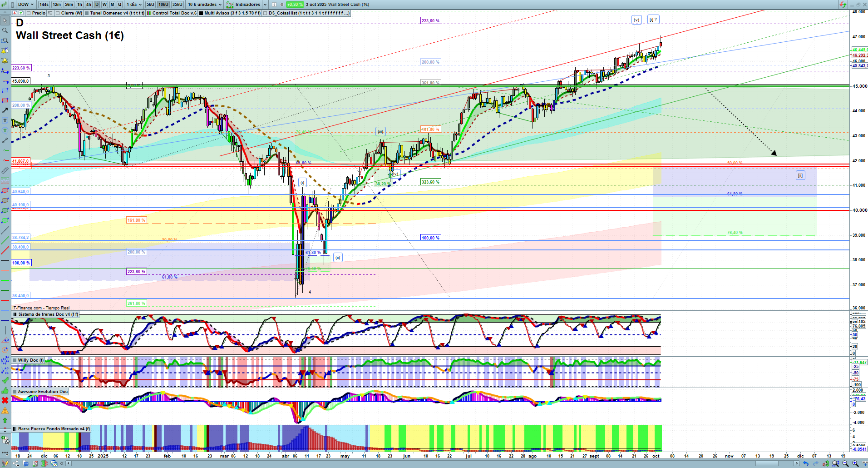Click the undo arrow in the bottom bar

(x=806, y=463)
